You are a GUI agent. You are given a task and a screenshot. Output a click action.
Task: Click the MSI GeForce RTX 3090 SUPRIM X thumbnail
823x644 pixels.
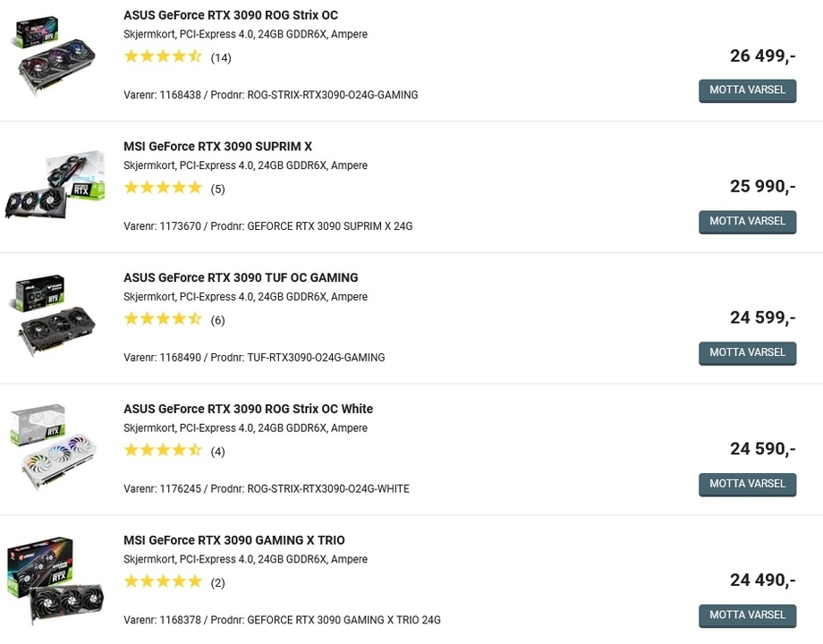click(54, 186)
